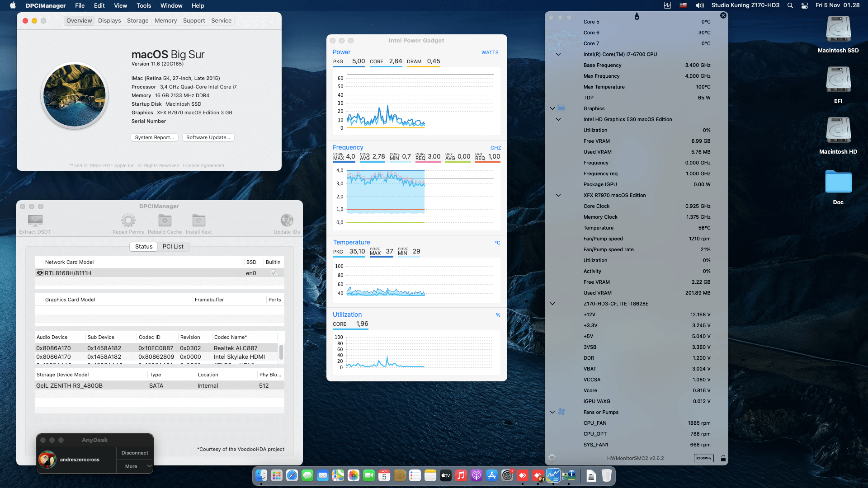Open Safari from the Dock
This screenshot has width=868, height=488.
pyautogui.click(x=292, y=475)
